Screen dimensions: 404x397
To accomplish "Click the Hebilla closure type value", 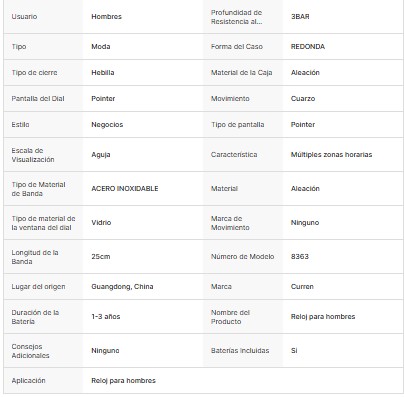I will pyautogui.click(x=103, y=73).
